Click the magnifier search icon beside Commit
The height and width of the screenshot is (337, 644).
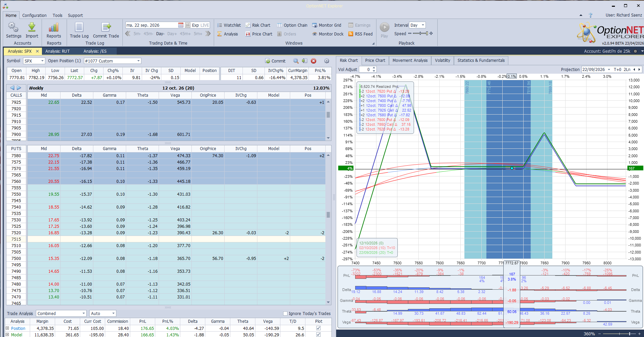coord(296,61)
